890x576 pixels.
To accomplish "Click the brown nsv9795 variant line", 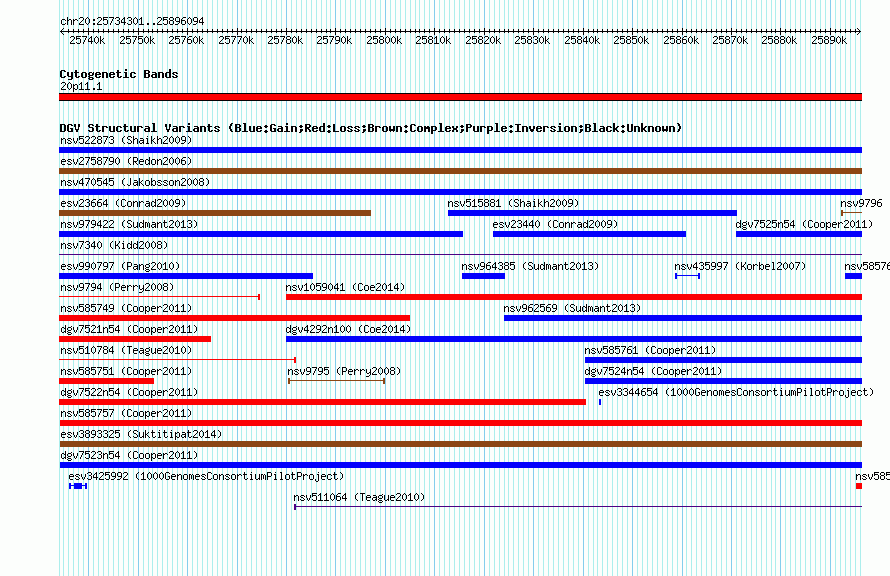I will tap(337, 381).
